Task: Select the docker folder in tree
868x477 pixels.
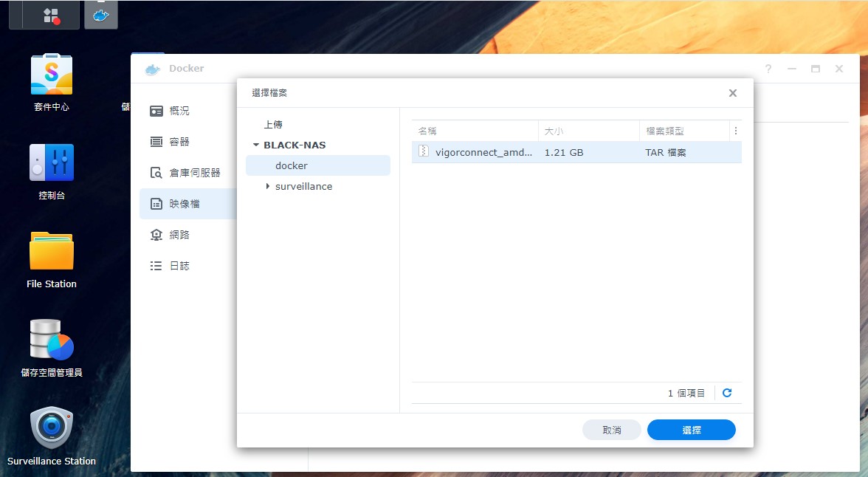Action: point(292,165)
